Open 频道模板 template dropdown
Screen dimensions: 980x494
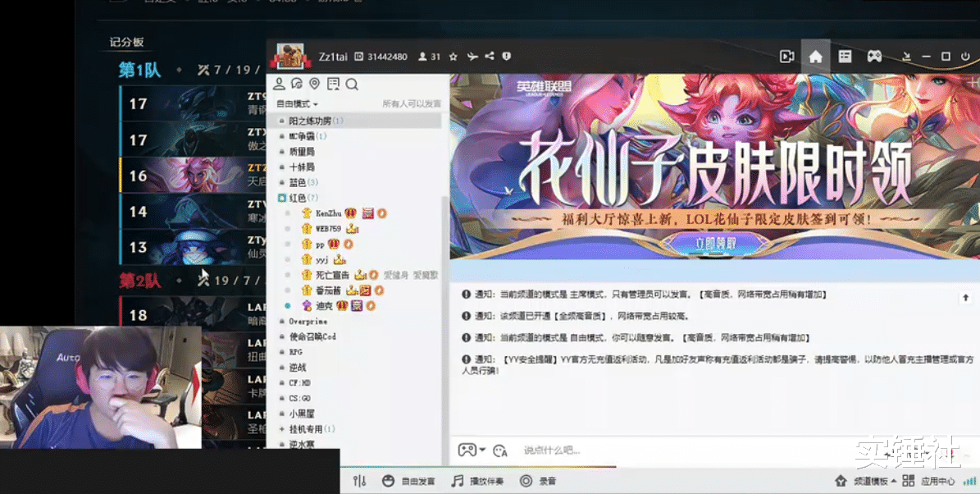pyautogui.click(x=866, y=482)
